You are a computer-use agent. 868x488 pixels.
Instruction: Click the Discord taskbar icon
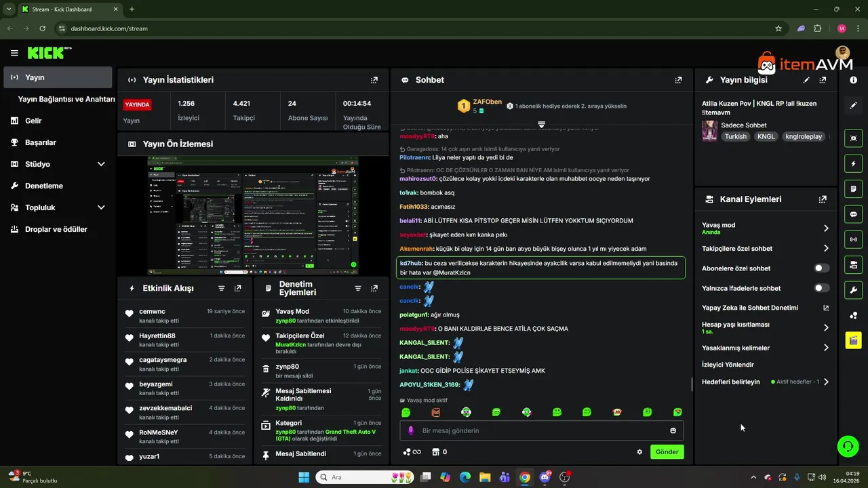pos(545,477)
